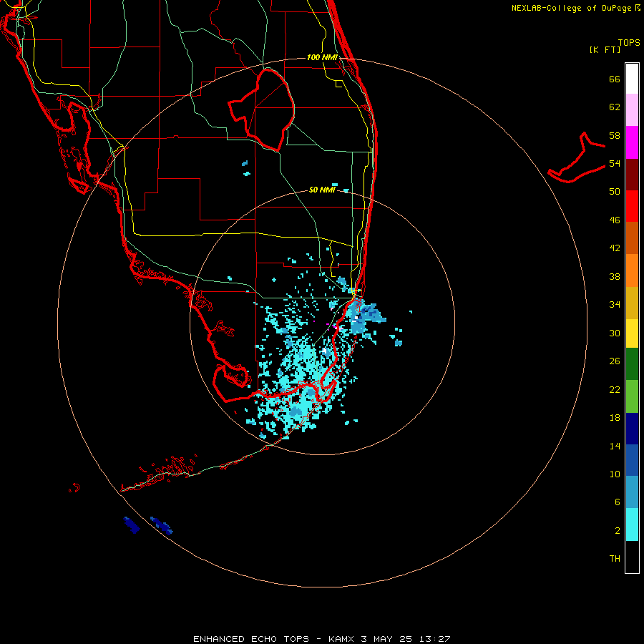Select the black TH legend block
The width and height of the screenshot is (644, 644).
632,557
